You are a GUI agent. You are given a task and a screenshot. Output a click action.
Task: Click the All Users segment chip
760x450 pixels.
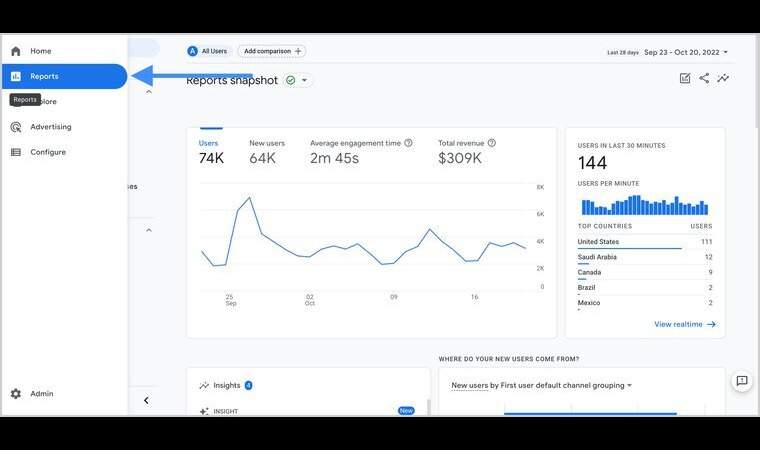(208, 51)
